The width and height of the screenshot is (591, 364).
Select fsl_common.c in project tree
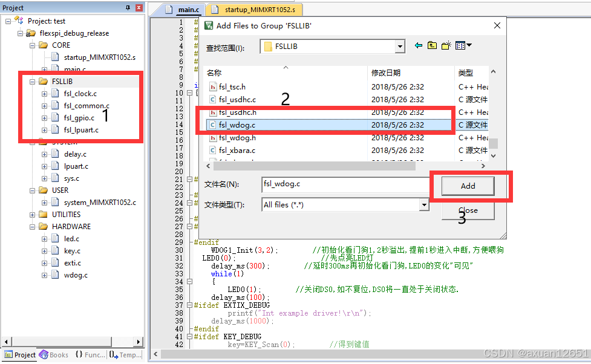pos(87,106)
